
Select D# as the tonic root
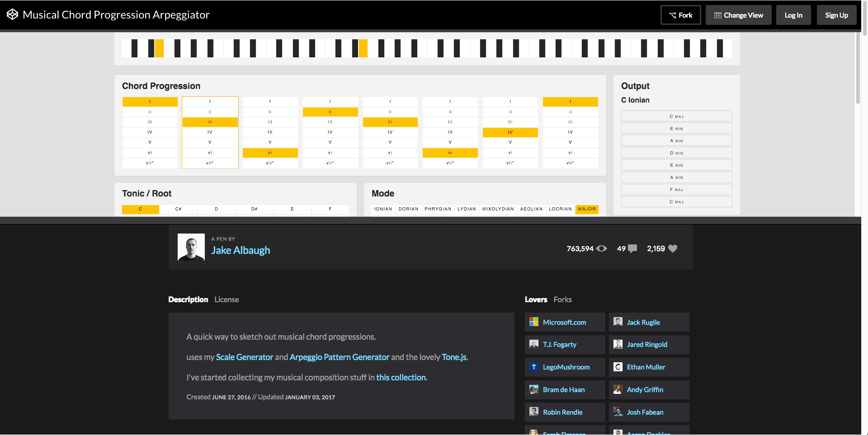coord(254,209)
